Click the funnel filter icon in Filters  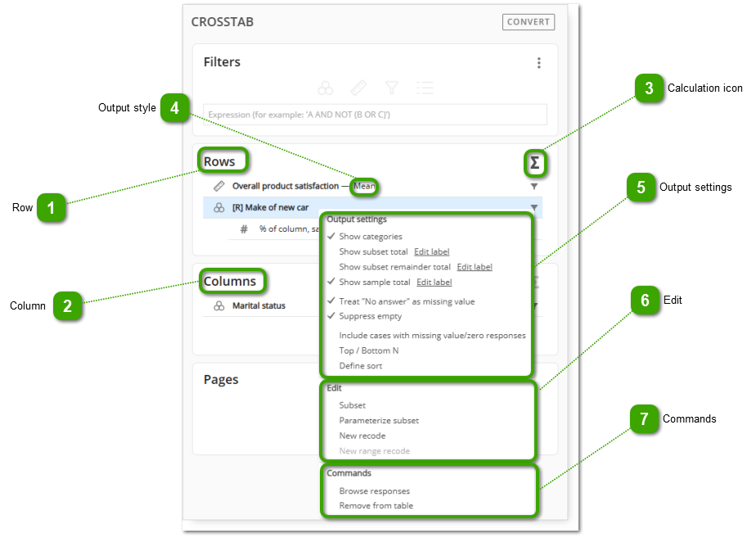pos(392,88)
